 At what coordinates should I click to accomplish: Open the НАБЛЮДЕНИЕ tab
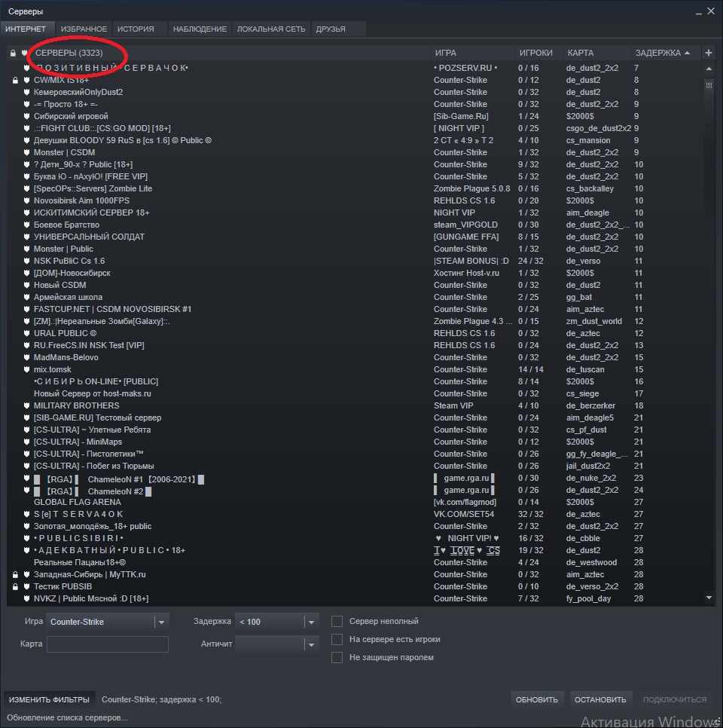click(x=200, y=29)
